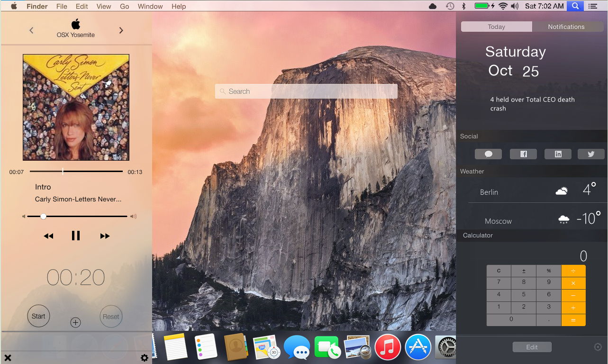This screenshot has width=608, height=364.
Task: Open Reminders from the dock
Action: coord(206,346)
